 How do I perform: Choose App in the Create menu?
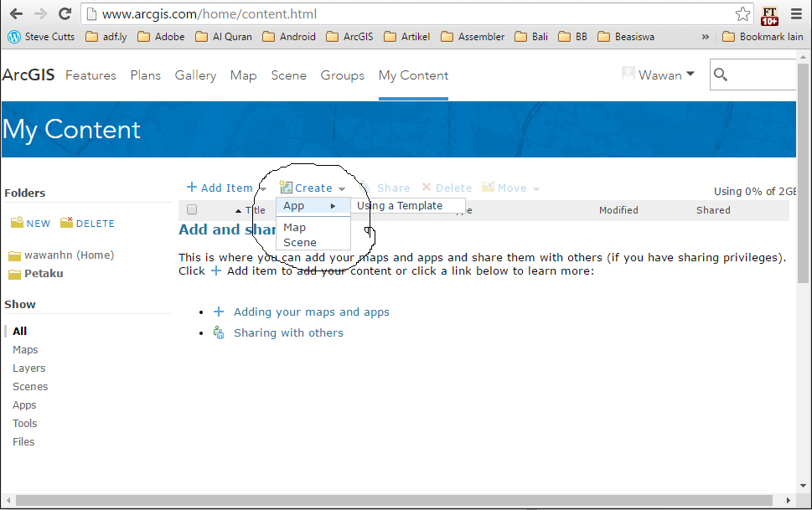coord(313,206)
